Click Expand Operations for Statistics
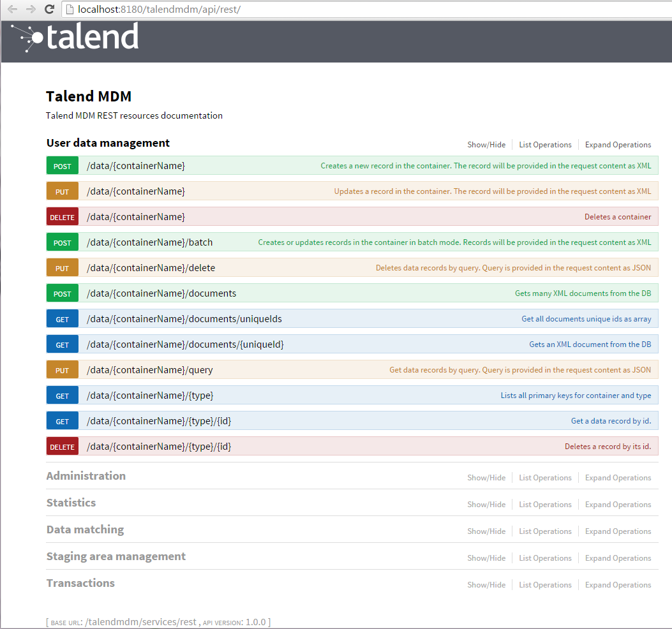 point(618,505)
